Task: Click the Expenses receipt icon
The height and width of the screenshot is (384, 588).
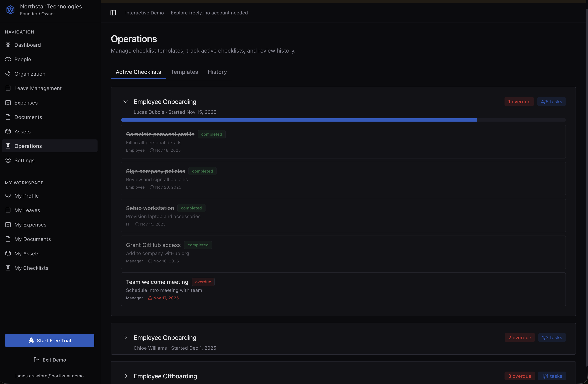Action: 8,103
